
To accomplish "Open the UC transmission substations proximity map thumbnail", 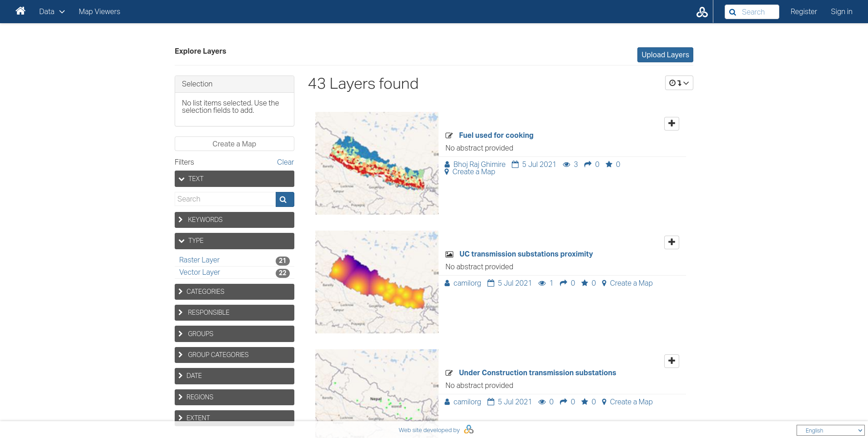I will 377,282.
